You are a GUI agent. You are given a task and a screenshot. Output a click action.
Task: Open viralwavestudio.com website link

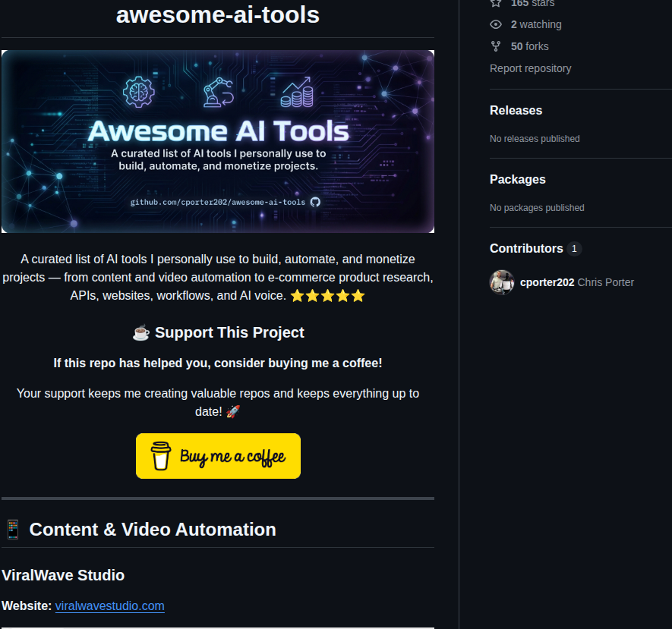pos(109,606)
